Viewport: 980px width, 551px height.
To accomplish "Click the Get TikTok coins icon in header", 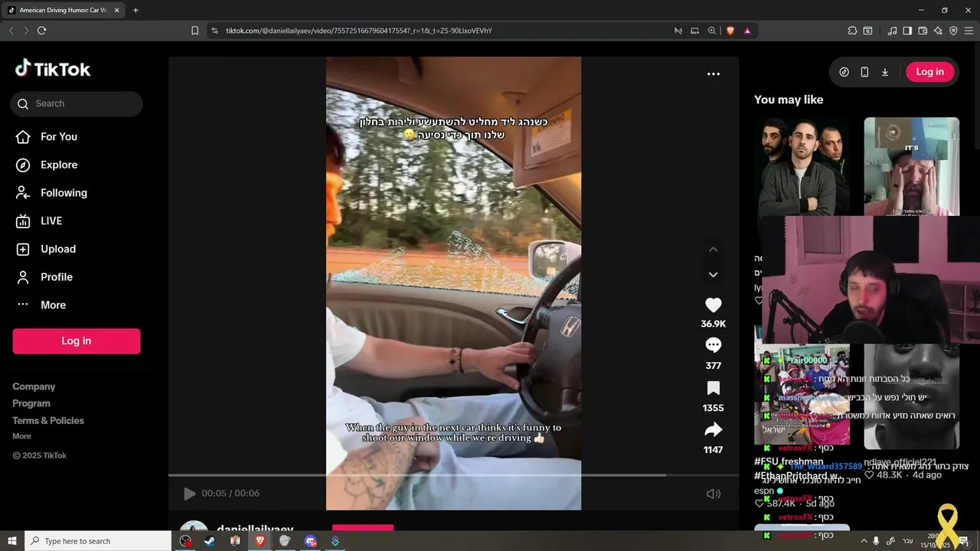I will (x=844, y=72).
